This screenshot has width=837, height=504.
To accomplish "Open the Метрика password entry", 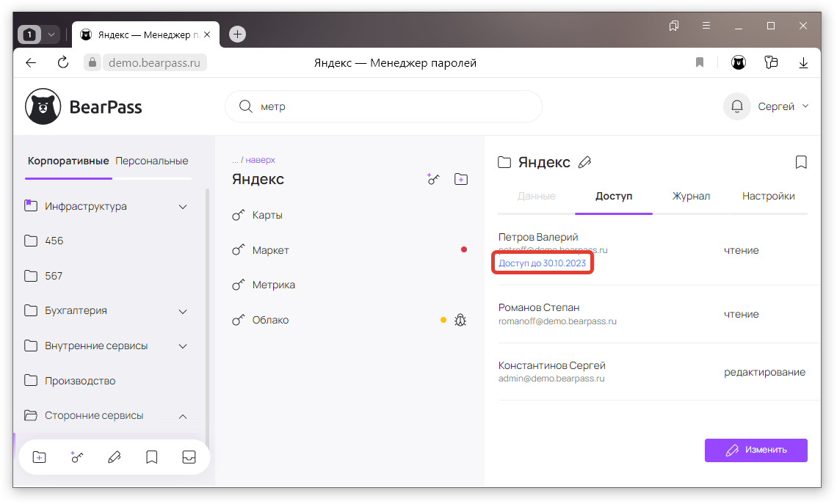I will pyautogui.click(x=273, y=285).
